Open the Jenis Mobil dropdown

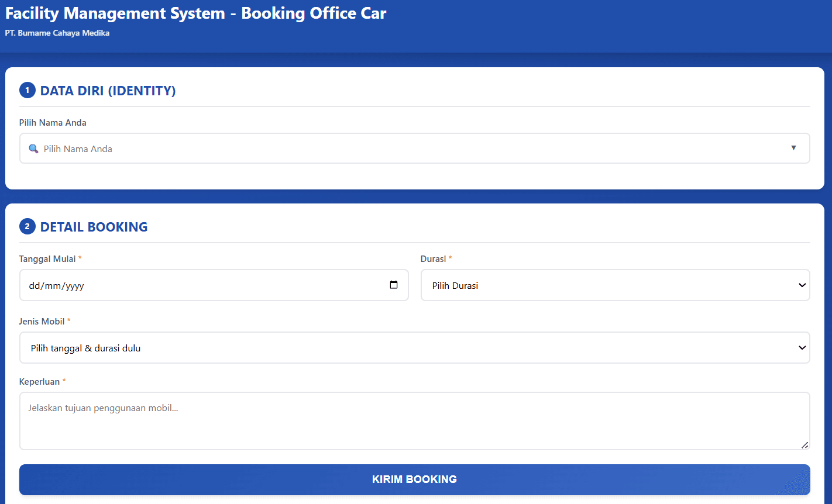(415, 348)
